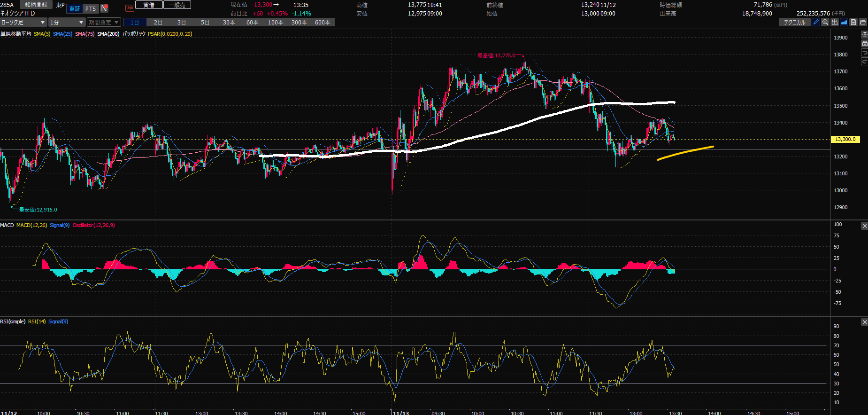
Task: Click the undo arrow icon
Action: [x=864, y=53]
